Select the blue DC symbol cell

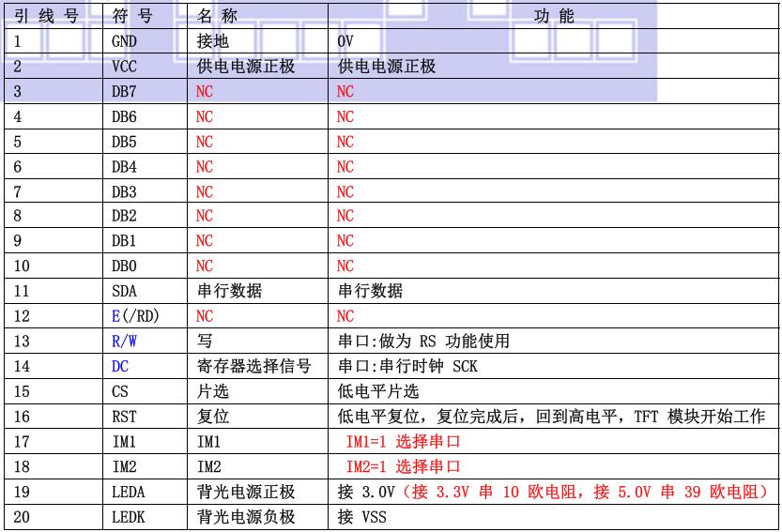(119, 367)
